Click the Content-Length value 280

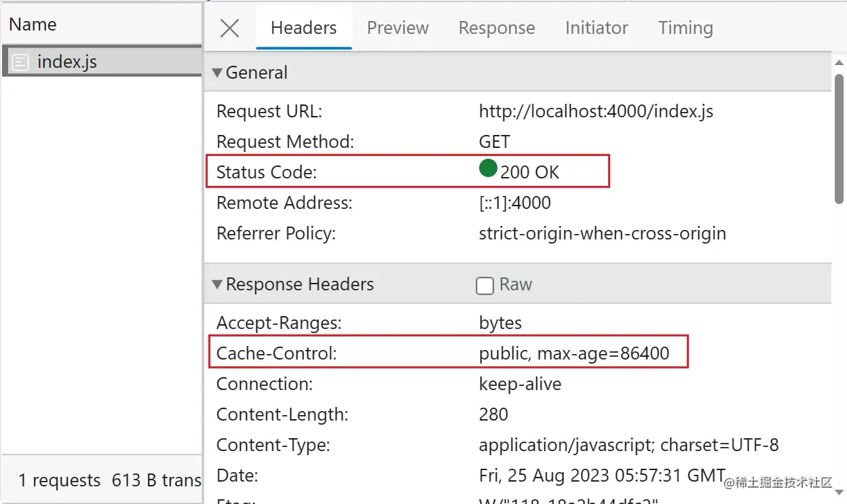pyautogui.click(x=493, y=414)
